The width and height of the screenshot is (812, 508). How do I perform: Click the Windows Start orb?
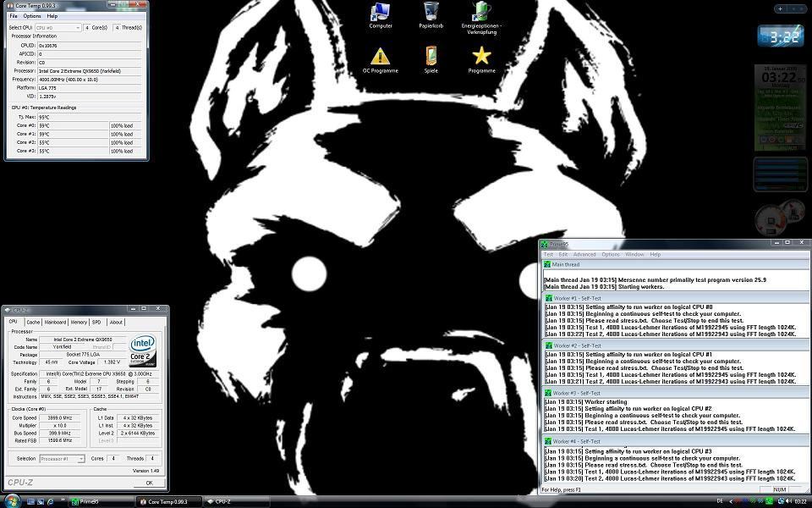click(x=11, y=500)
